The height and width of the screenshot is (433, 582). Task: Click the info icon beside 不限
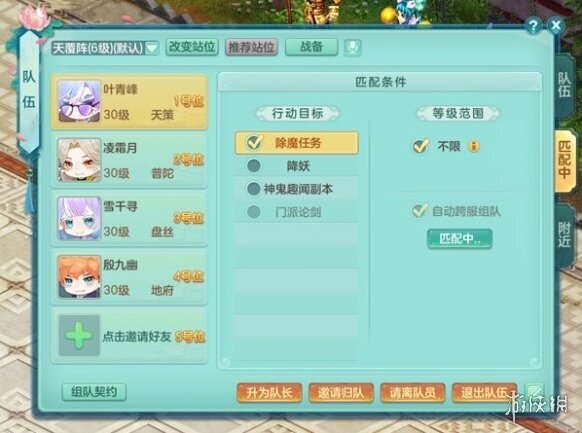[x=474, y=147]
